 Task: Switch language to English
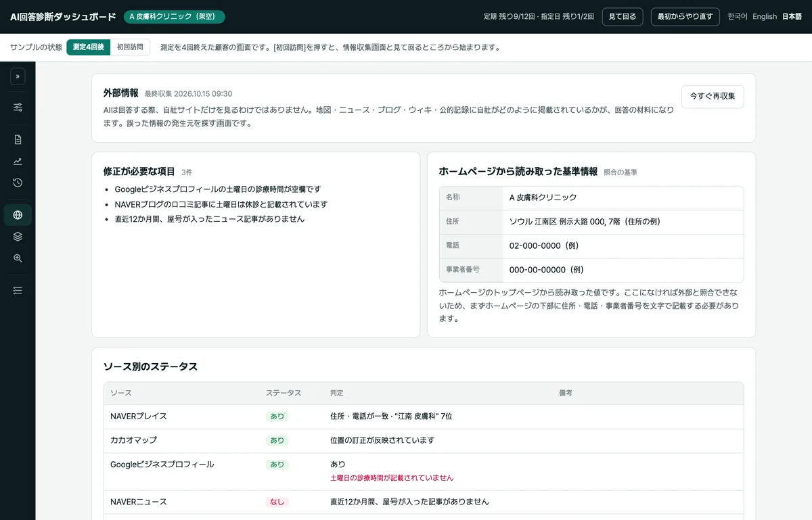[x=765, y=17]
